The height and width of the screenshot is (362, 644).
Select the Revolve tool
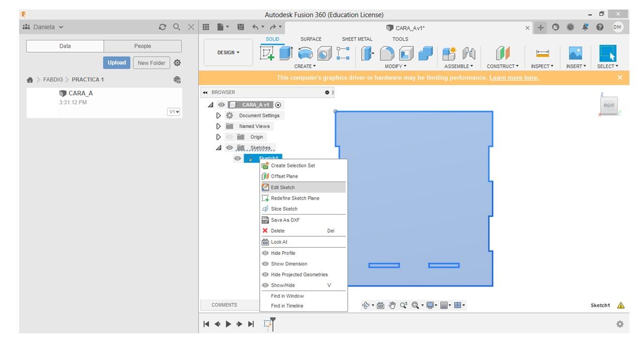(305, 53)
